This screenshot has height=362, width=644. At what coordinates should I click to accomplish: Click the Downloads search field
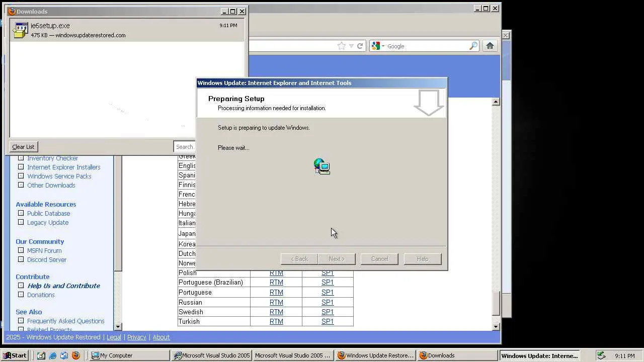pyautogui.click(x=185, y=147)
